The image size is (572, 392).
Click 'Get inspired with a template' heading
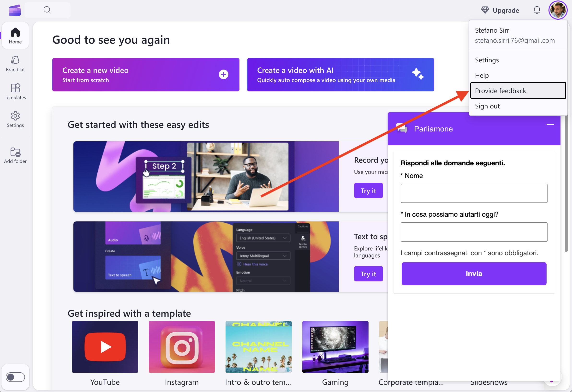coord(129,313)
